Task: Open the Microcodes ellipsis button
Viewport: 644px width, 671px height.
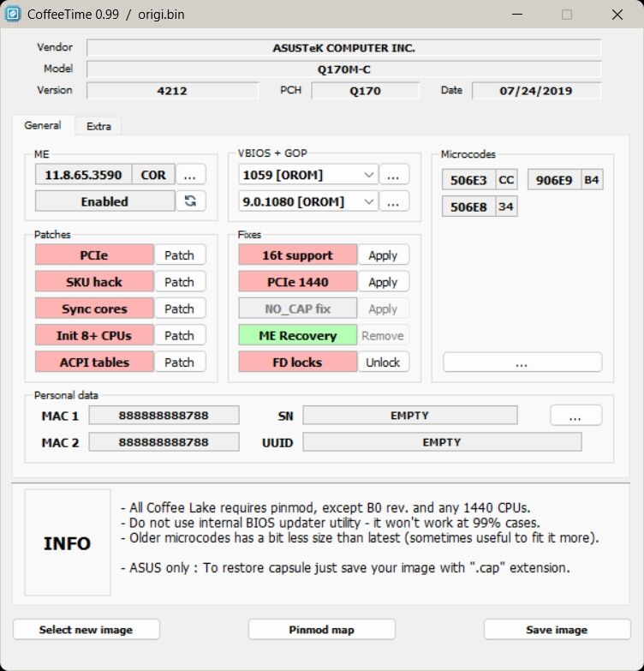Action: pyautogui.click(x=522, y=362)
